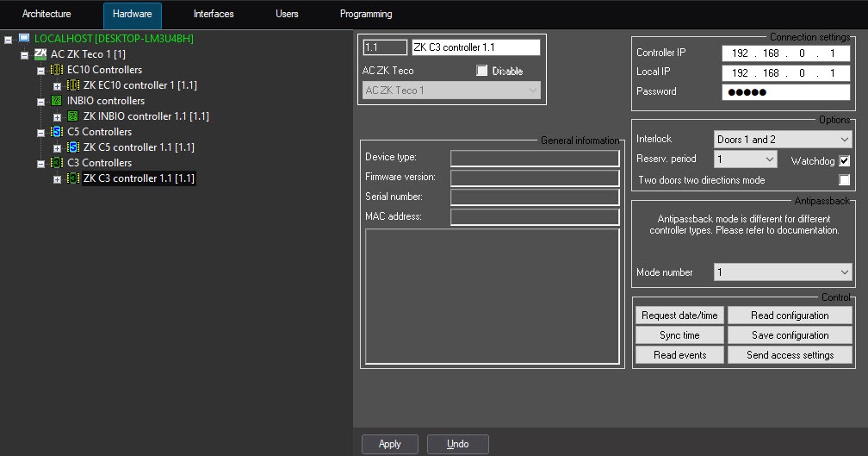Collapse the C3 Controllers tree node
This screenshot has width=868, height=456.
tap(40, 163)
